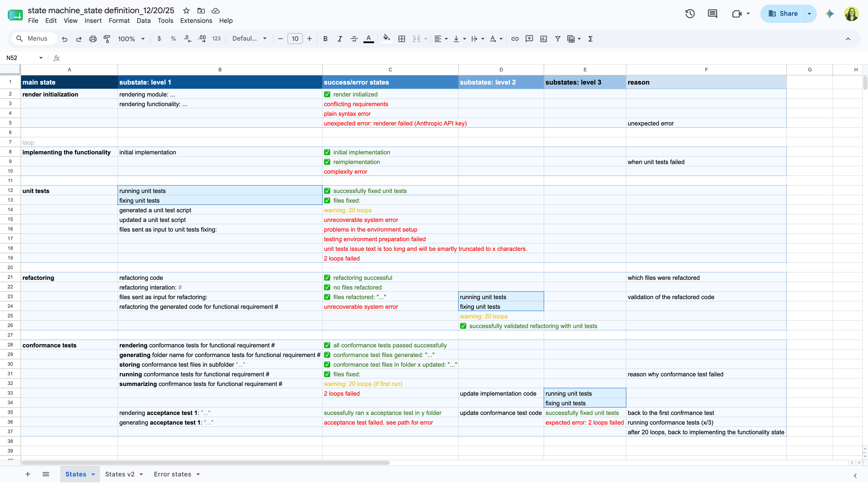This screenshot has width=868, height=483.
Task: Open the zoom 100% dropdown
Action: [x=131, y=39]
